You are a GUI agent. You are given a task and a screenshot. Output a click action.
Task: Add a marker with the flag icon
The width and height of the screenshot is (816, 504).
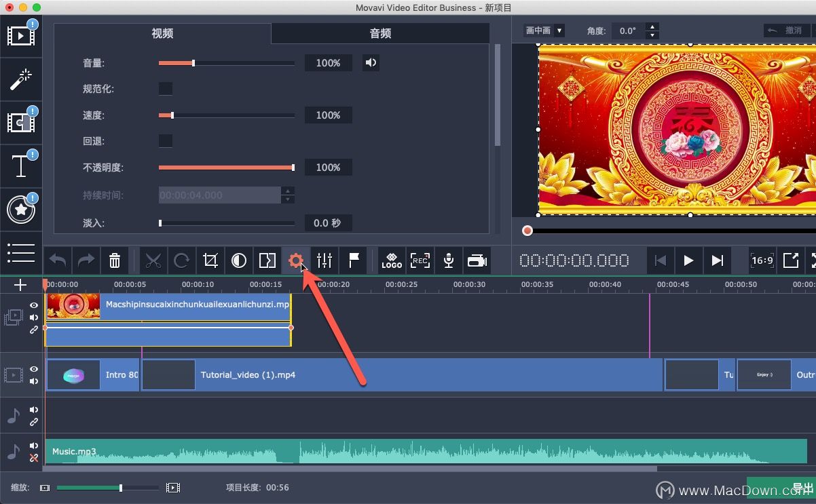354,260
